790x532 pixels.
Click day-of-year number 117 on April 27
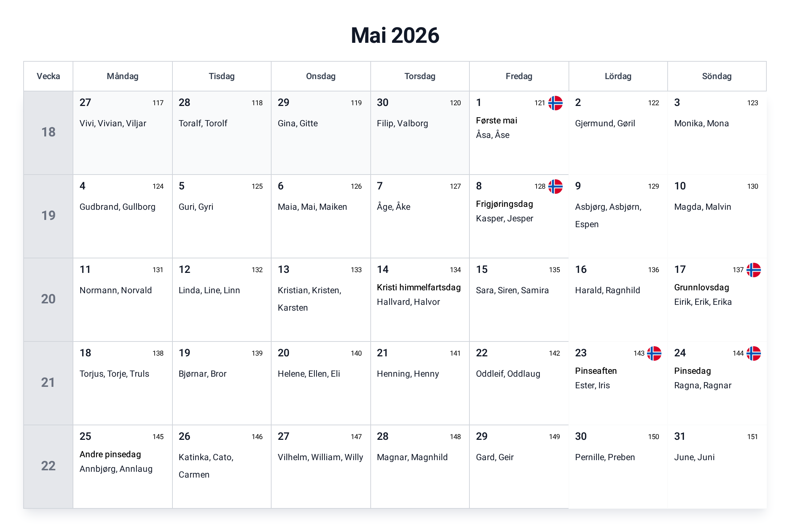[x=158, y=103]
